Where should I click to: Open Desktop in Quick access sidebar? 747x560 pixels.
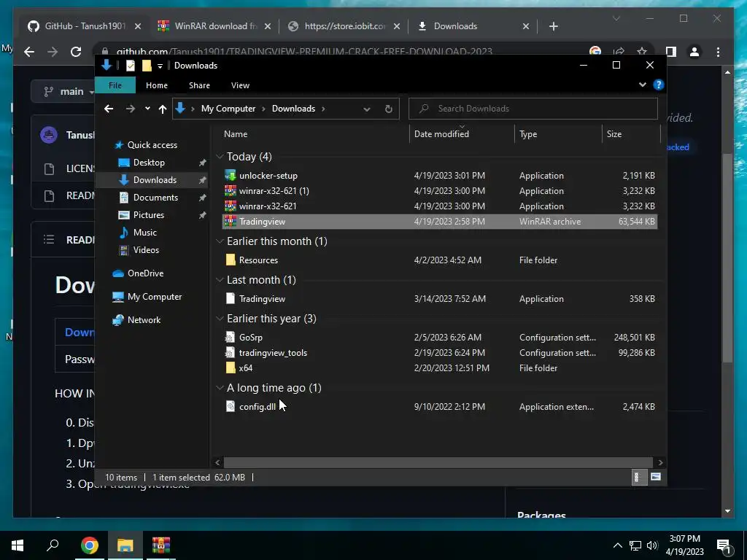pos(149,163)
